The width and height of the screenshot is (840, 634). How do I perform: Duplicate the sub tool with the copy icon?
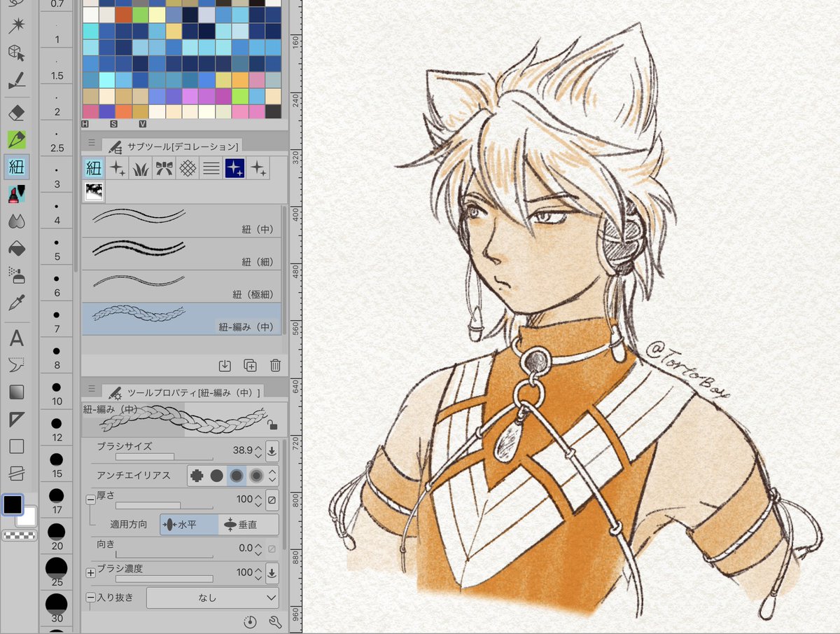point(250,365)
